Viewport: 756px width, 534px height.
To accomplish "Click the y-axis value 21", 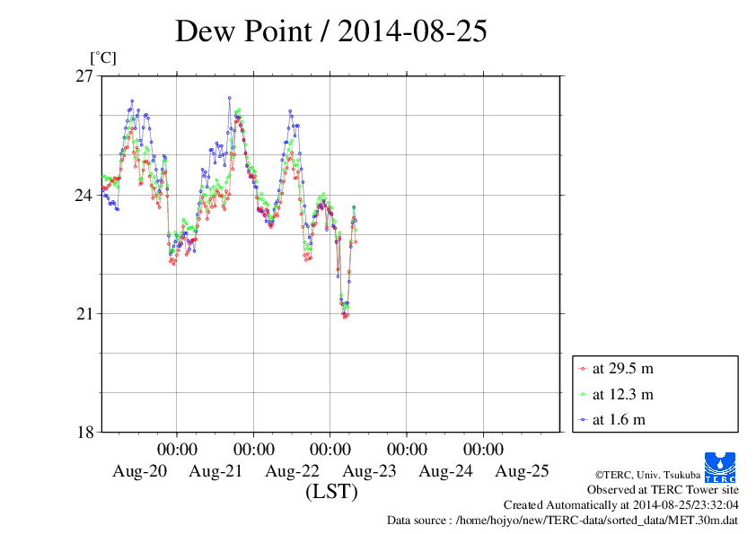I will click(x=84, y=314).
